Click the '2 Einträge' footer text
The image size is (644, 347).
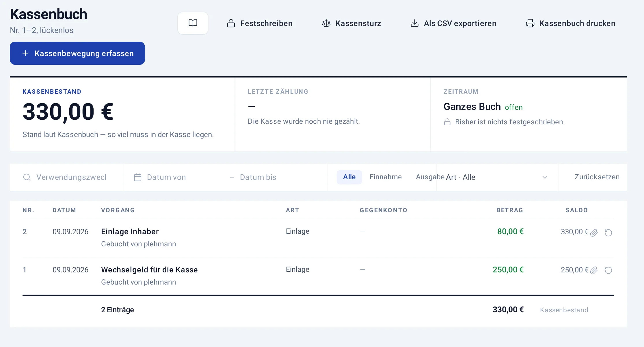[118, 310]
